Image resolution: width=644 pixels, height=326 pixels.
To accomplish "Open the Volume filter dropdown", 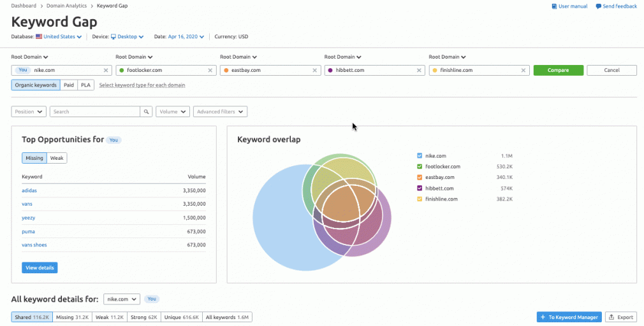I will (173, 111).
